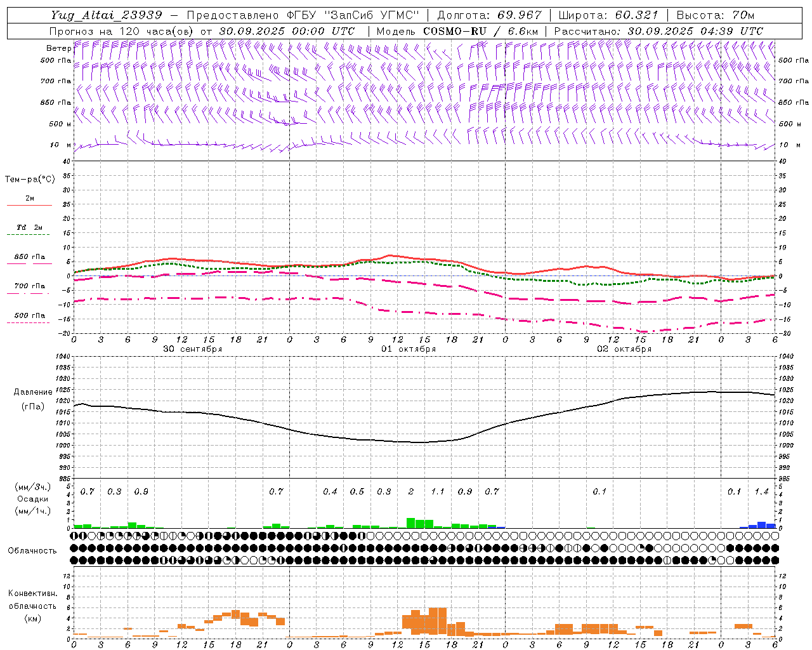
Task: Select the 01 октября date label
Action: click(409, 349)
